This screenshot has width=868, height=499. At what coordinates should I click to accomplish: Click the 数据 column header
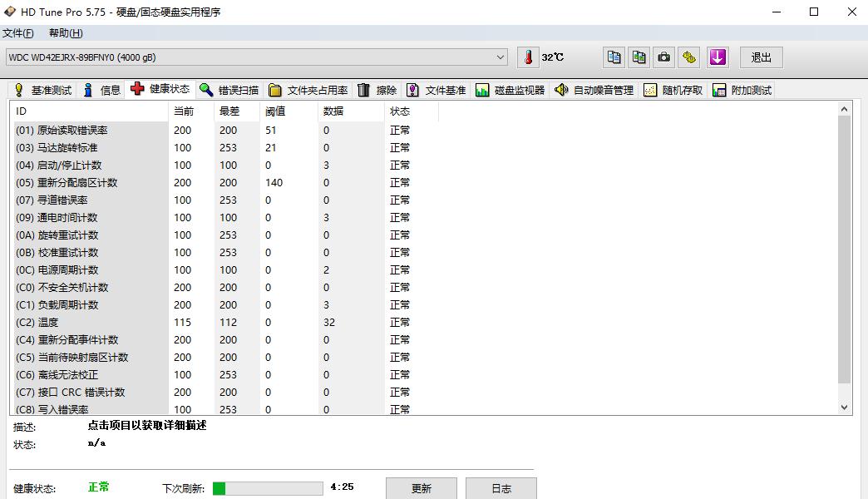(351, 111)
